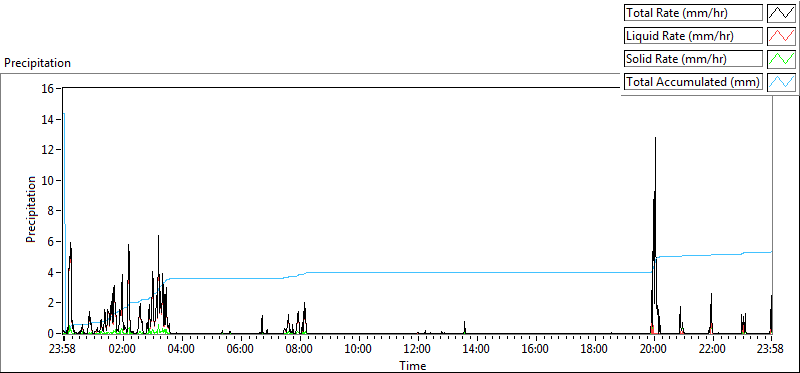Screen dimensions: 800x373
Task: Select the Total Accumulated (mm) legend label
Action: (693, 82)
